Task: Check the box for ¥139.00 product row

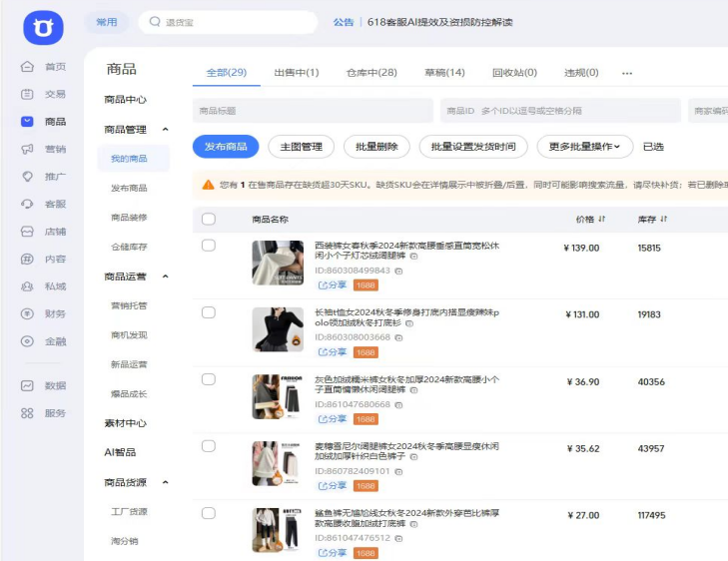Action: click(209, 246)
